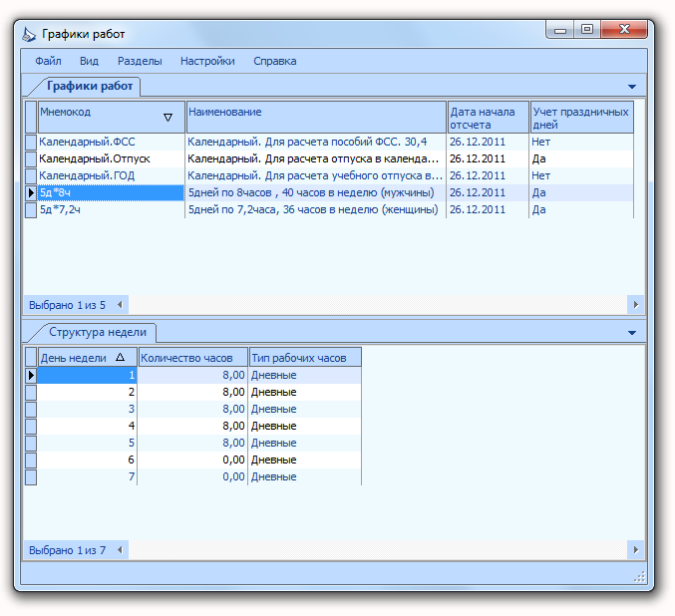Check the row marker for day 7
This screenshot has height=616, width=675.
(31, 477)
